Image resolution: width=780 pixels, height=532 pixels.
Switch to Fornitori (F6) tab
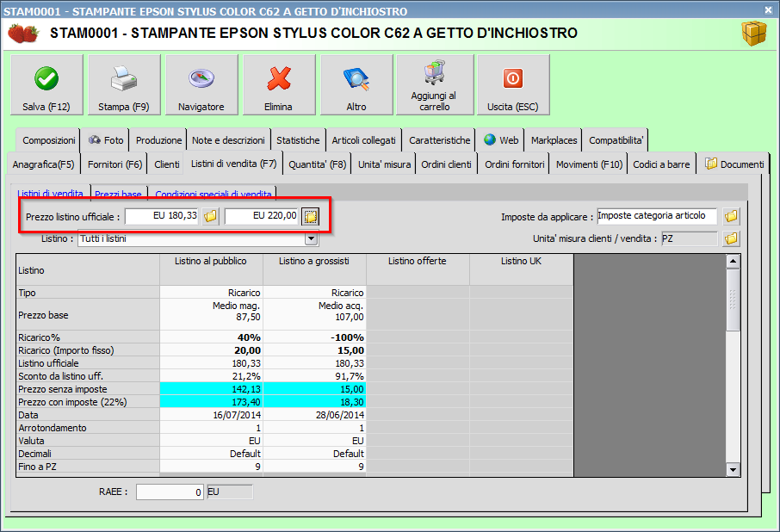(115, 164)
